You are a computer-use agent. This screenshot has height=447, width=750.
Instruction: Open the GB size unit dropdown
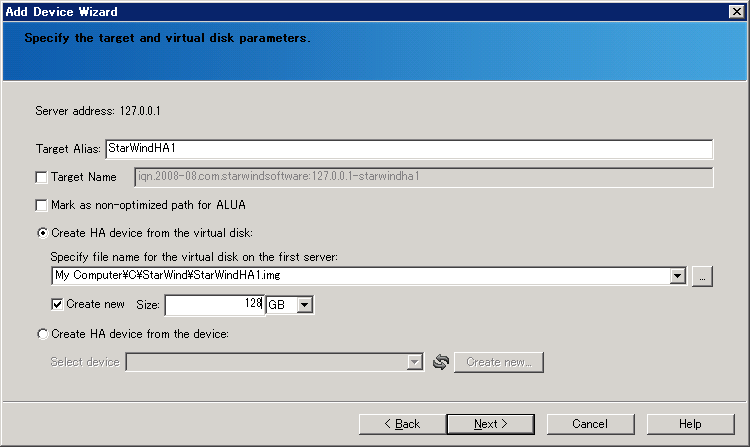point(304,305)
